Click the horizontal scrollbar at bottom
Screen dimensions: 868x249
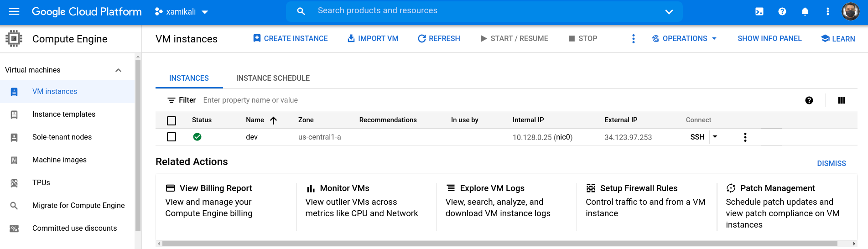(499, 244)
